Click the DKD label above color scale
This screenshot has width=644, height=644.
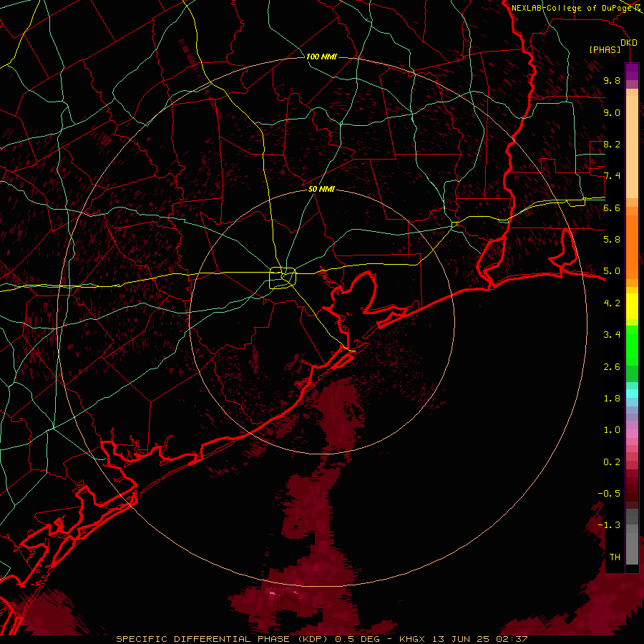(x=629, y=43)
